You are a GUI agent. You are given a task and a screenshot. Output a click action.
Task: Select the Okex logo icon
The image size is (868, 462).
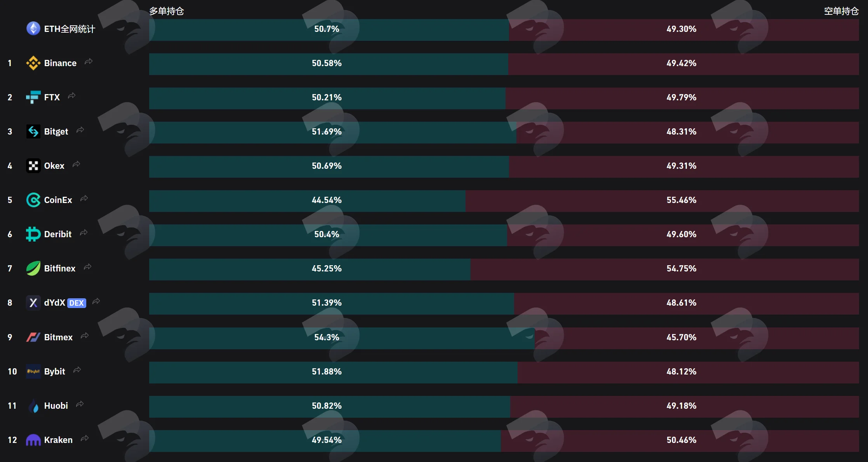33,166
